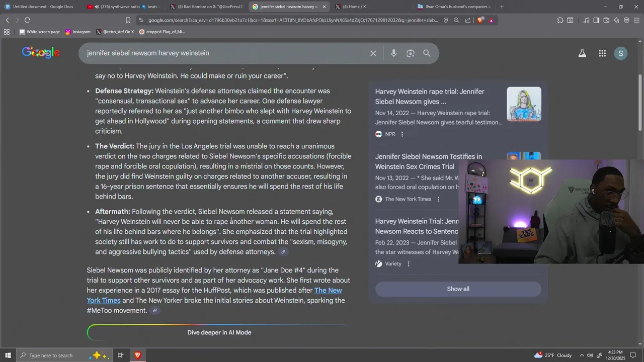Open the Brave playlist music note icon
The image size is (644, 362).
586,20
